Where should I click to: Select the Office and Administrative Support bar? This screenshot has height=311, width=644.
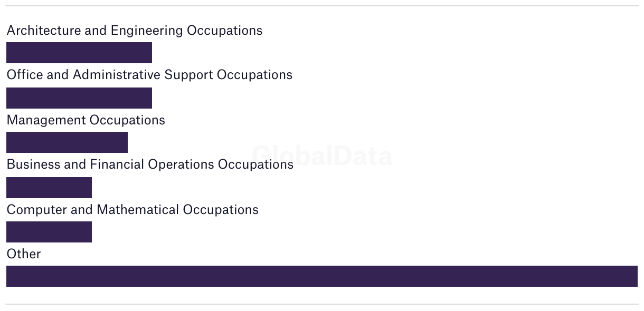point(79,98)
